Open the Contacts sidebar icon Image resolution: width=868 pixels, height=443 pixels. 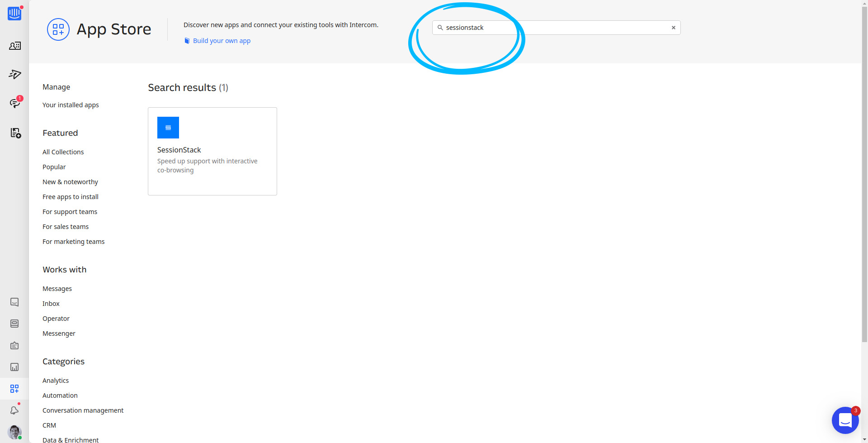[x=15, y=46]
